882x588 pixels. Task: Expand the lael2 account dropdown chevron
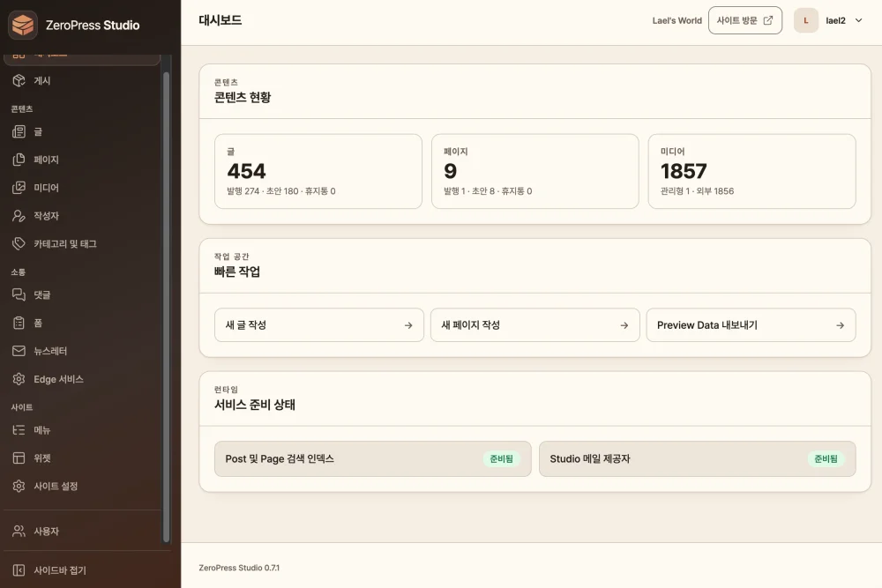[858, 20]
